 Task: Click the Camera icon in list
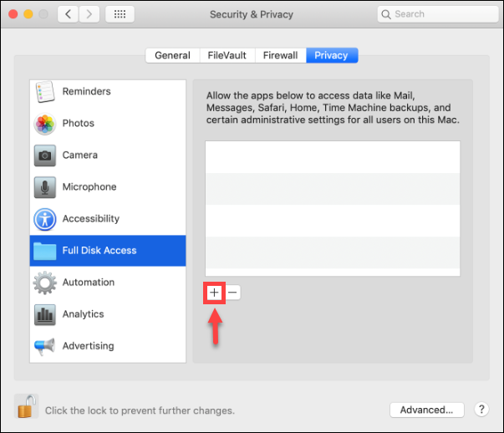point(44,155)
